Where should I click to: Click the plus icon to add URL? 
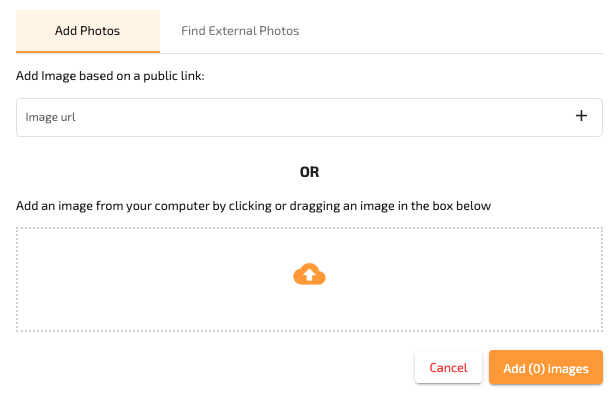(581, 116)
